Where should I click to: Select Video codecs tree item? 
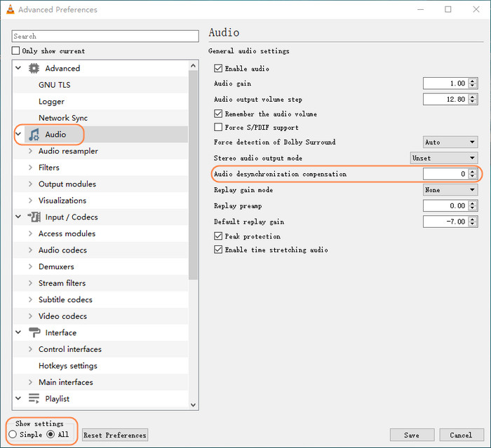[x=62, y=316]
